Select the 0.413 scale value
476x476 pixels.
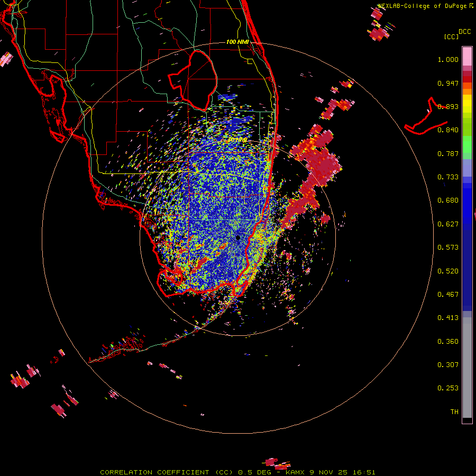448,318
